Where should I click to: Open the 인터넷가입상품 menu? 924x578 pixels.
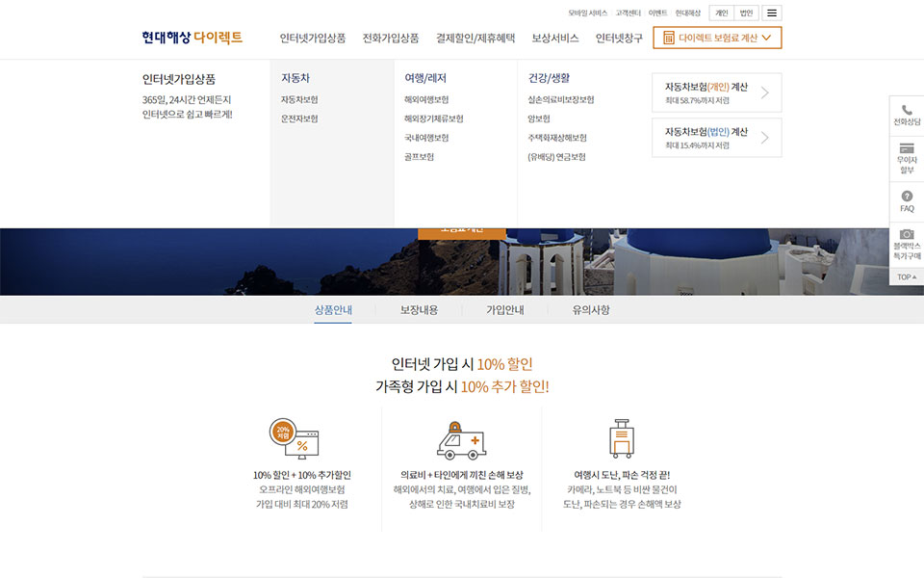[x=313, y=39]
